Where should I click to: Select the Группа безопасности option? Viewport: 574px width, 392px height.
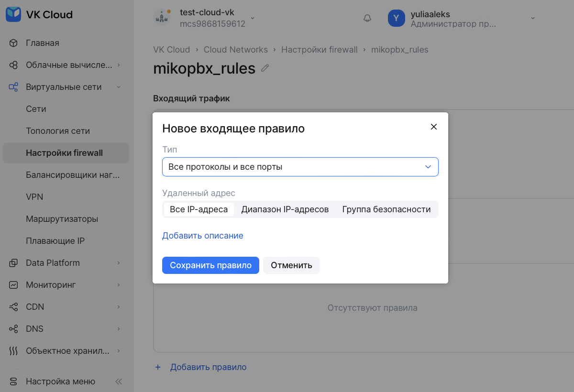(386, 209)
